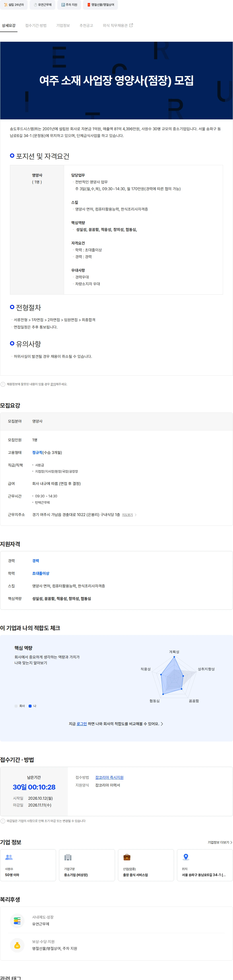Screen dimensions: 233x980
Task: Click the 서류전형 > 1차면접 process text
Action: 54,320
